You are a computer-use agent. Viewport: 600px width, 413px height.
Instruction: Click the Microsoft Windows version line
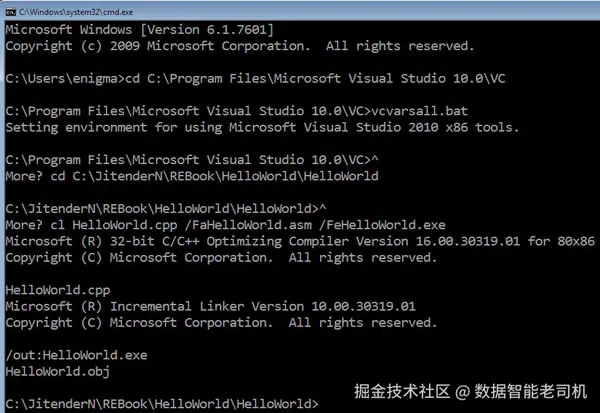coord(140,29)
